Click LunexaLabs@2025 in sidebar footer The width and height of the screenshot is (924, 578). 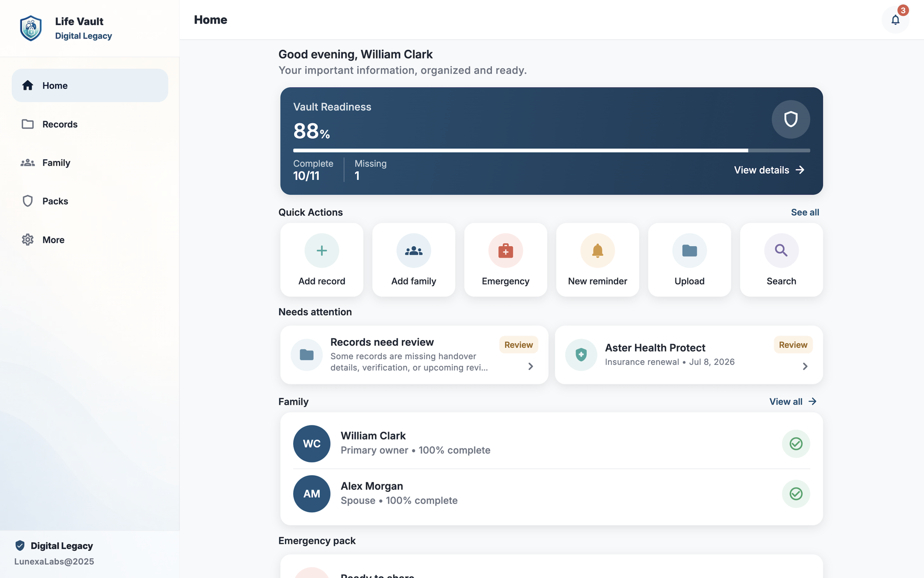pyautogui.click(x=54, y=562)
